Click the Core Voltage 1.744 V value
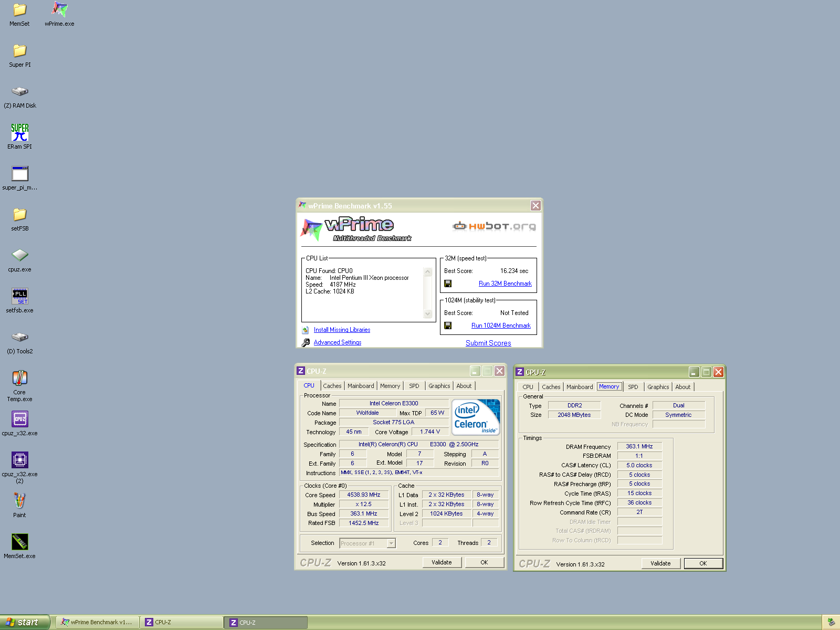This screenshot has height=630, width=840. coord(429,432)
